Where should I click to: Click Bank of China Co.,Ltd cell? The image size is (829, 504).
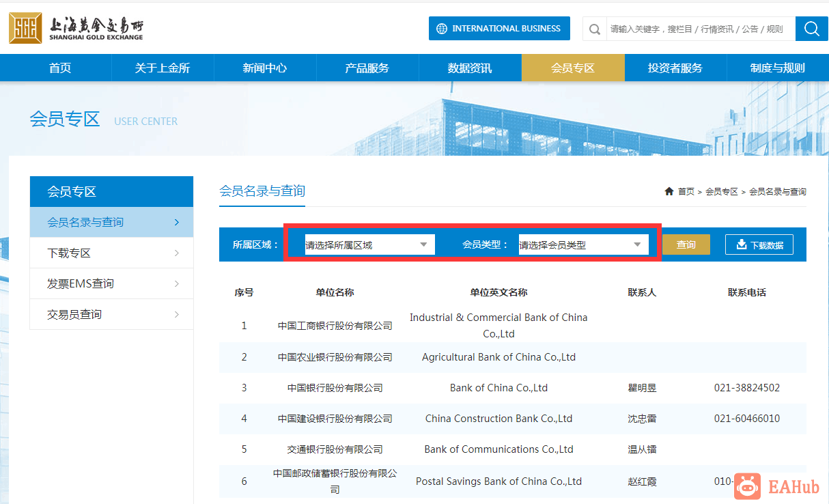pos(498,388)
